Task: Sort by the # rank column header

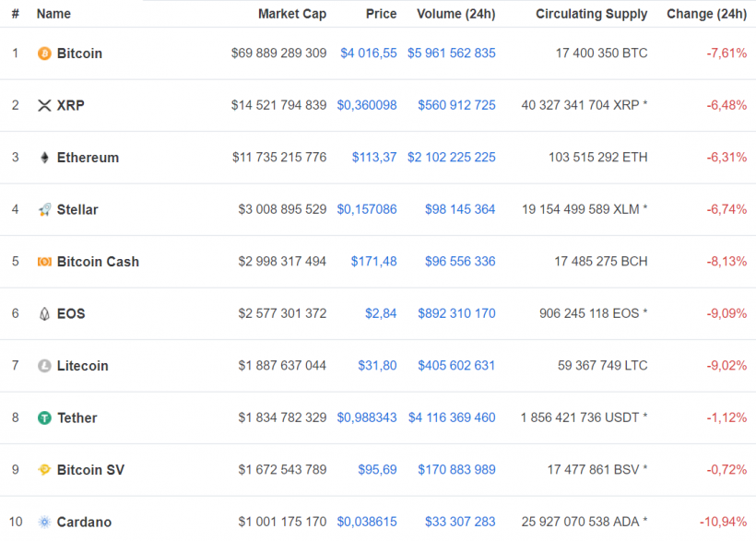Action: pos(16,14)
